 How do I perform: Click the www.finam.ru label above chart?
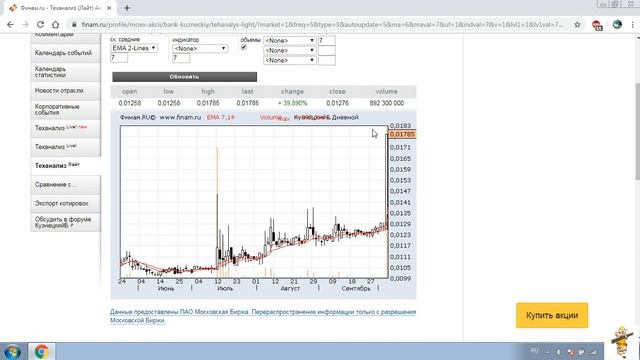(x=180, y=117)
